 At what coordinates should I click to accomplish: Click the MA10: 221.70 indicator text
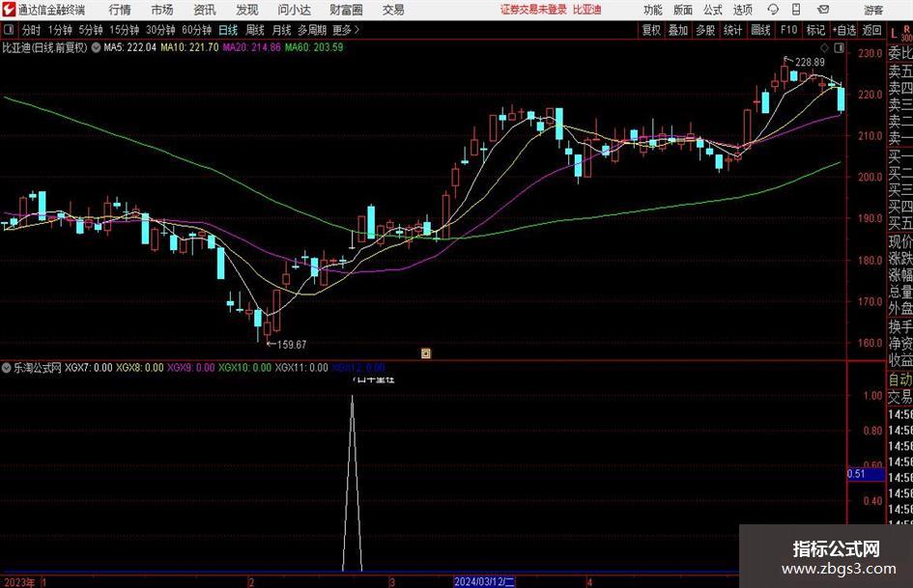pyautogui.click(x=189, y=47)
